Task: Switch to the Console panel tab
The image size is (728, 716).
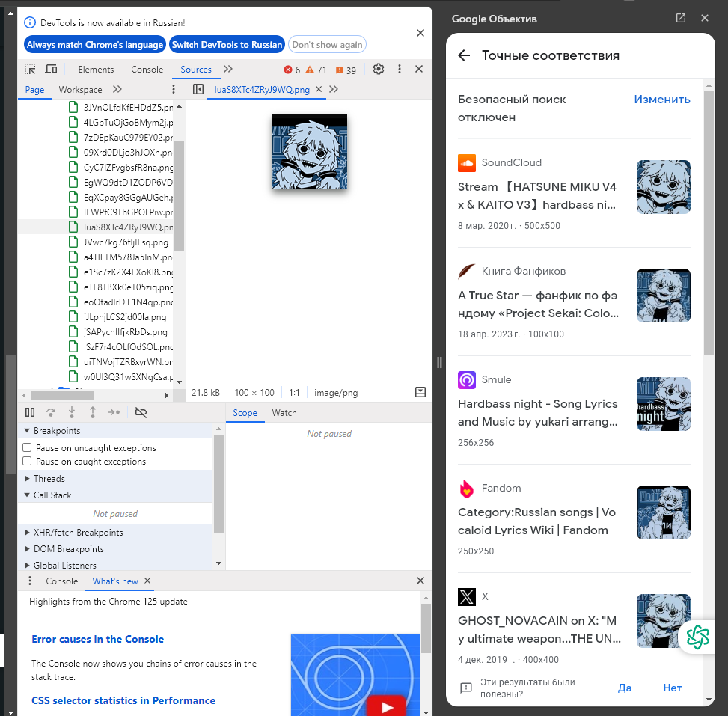Action: 147,69
